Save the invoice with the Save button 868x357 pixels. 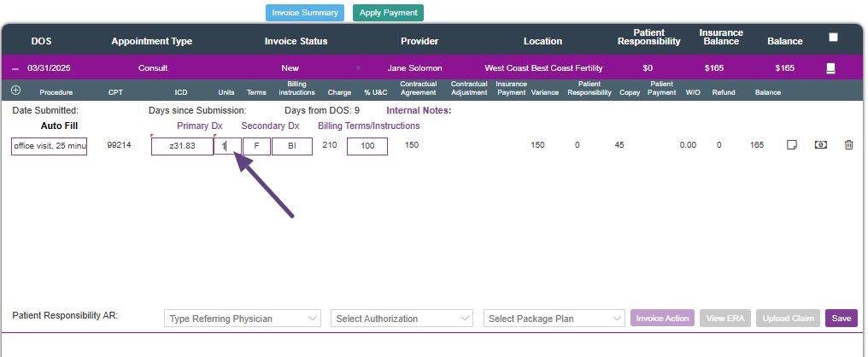pos(841,319)
